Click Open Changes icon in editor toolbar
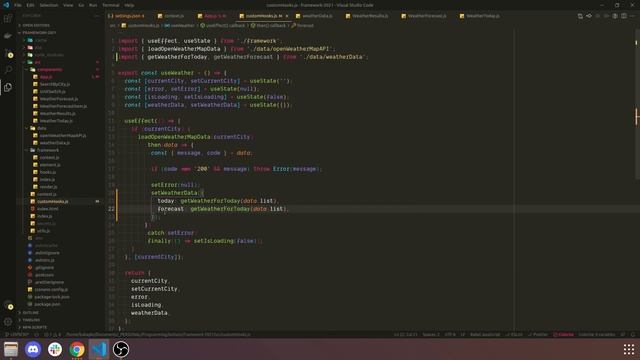The image size is (640, 360). pyautogui.click(x=580, y=16)
